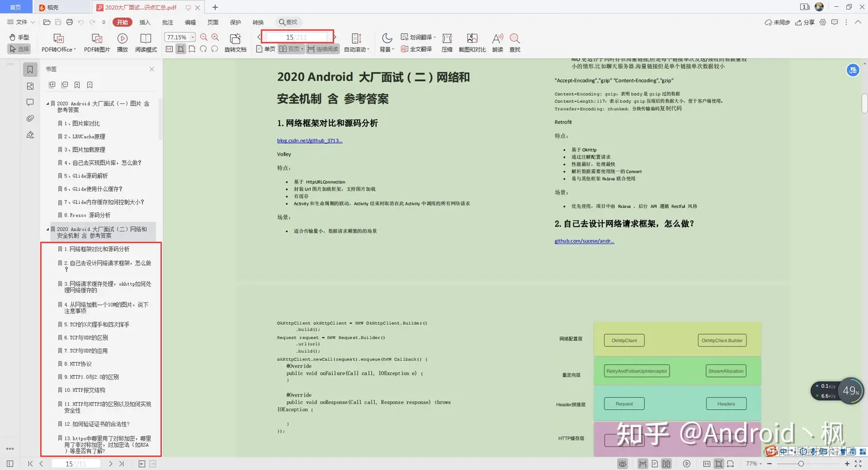Click page number field 15/211 in ribbon
868x470 pixels.
(297, 37)
